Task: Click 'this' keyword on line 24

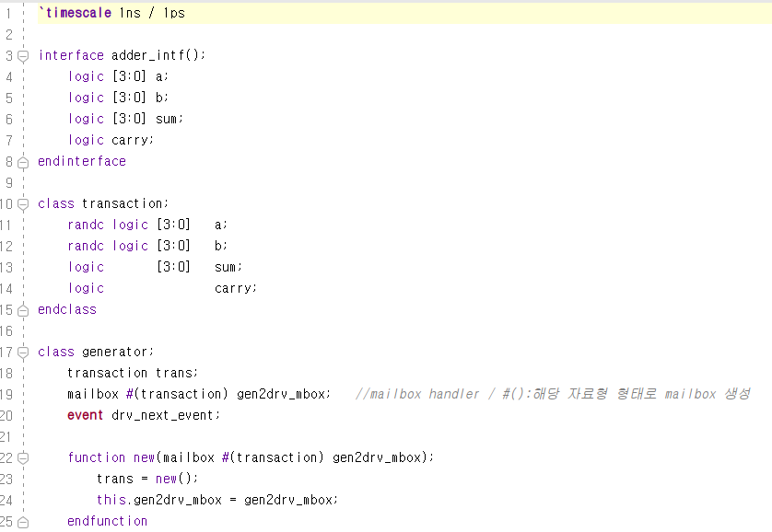Action: click(111, 500)
